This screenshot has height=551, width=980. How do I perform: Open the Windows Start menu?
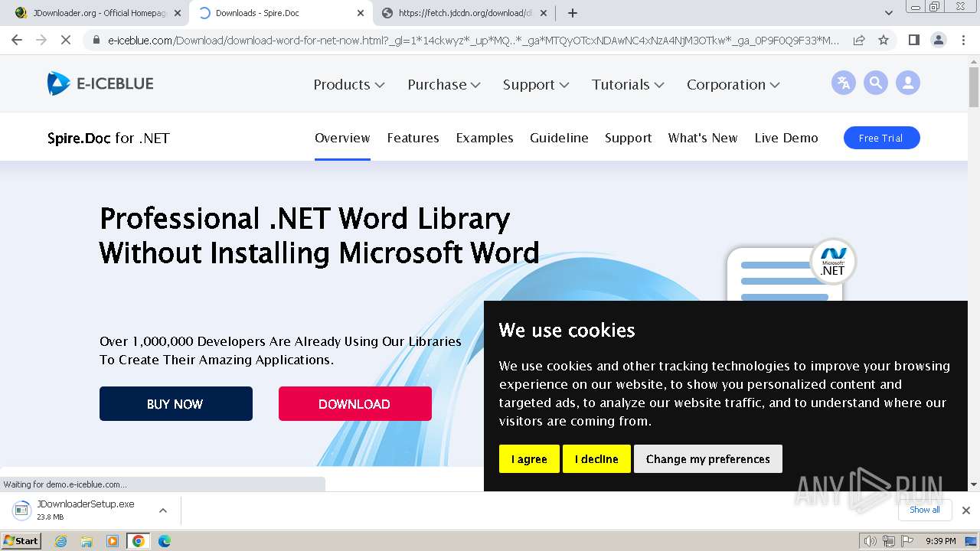click(21, 540)
